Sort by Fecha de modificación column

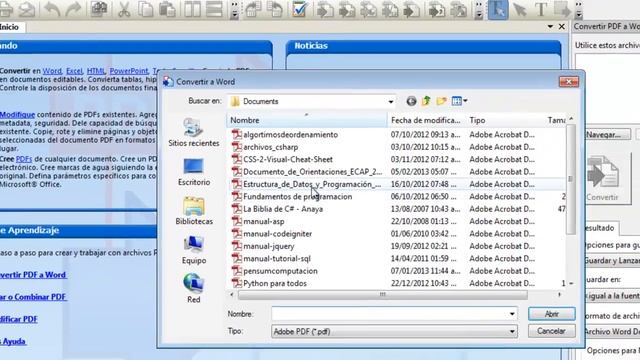pyautogui.click(x=427, y=120)
